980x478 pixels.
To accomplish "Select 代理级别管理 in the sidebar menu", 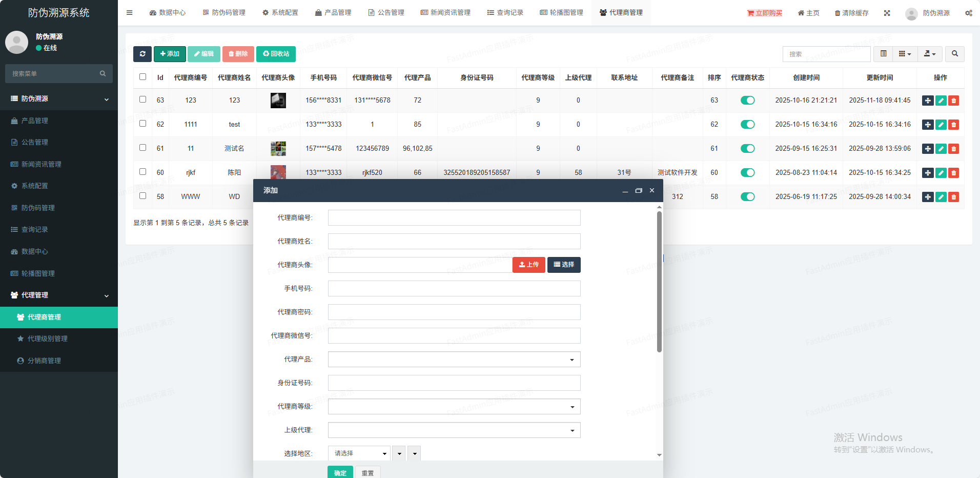I will point(47,339).
